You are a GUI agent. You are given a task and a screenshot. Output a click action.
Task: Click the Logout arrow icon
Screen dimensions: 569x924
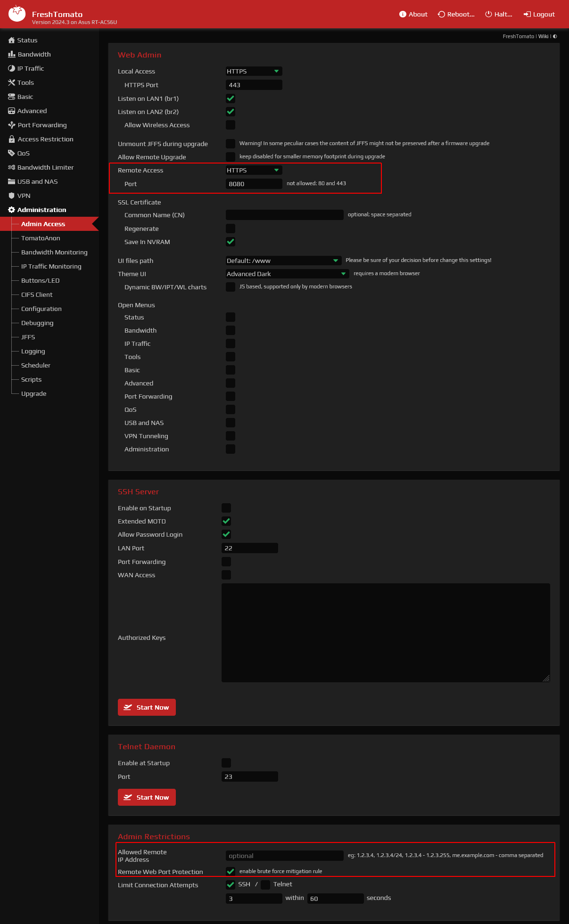528,14
